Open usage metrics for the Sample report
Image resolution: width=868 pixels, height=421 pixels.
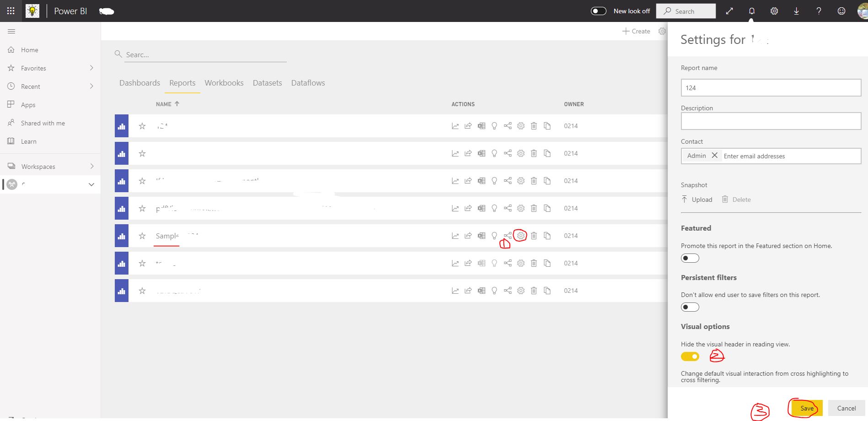(455, 236)
